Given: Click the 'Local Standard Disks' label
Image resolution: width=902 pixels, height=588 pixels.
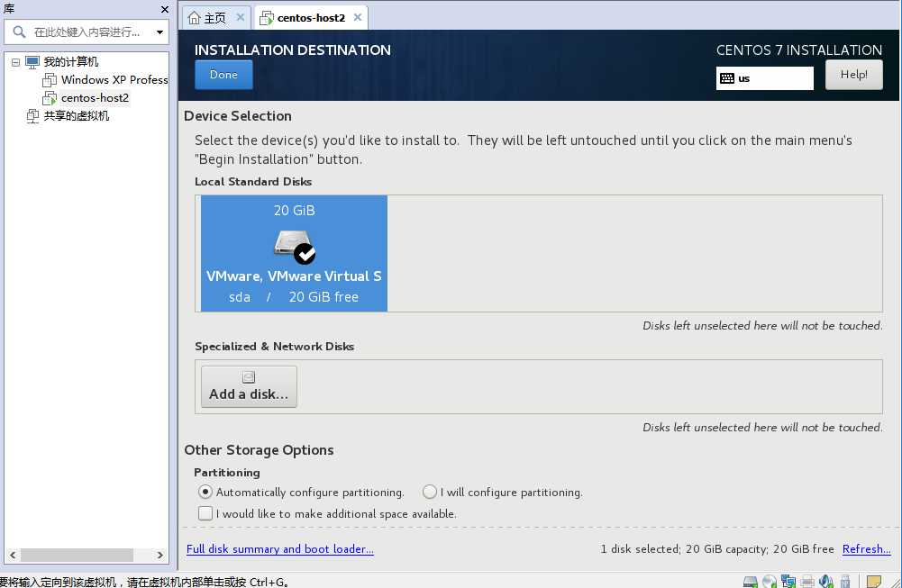Looking at the screenshot, I should [253, 182].
